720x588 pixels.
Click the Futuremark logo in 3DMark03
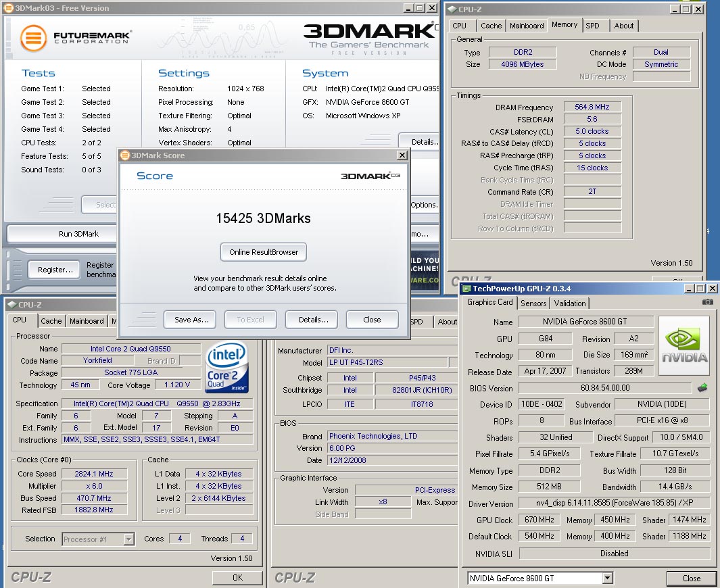point(76,38)
